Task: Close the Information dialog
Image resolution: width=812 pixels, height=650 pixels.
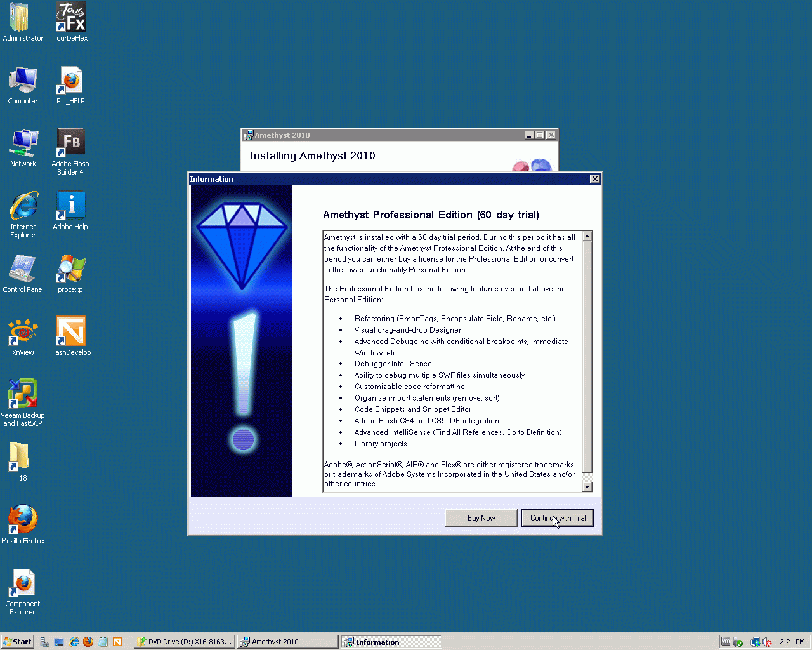Action: [x=594, y=179]
